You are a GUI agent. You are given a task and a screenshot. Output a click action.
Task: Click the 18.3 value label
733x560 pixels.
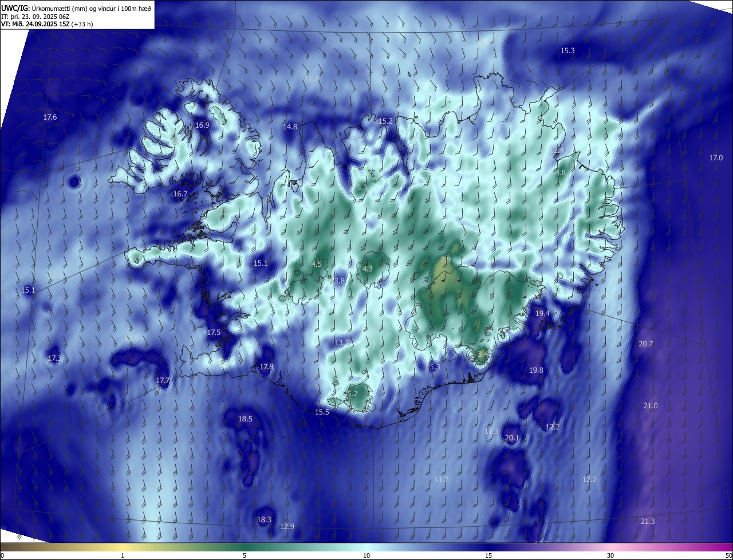(x=264, y=520)
